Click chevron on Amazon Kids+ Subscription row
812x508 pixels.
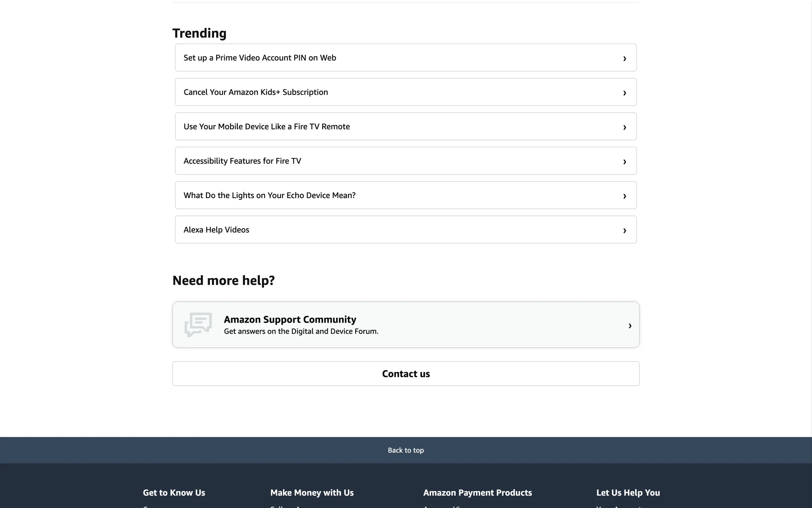[624, 93]
